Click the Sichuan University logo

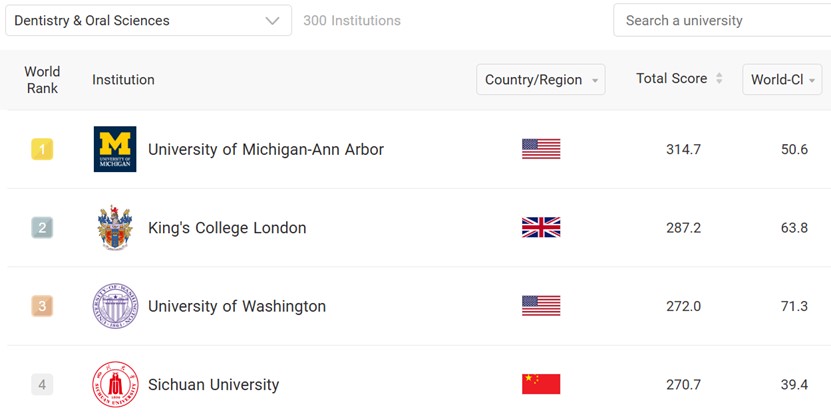(x=115, y=384)
